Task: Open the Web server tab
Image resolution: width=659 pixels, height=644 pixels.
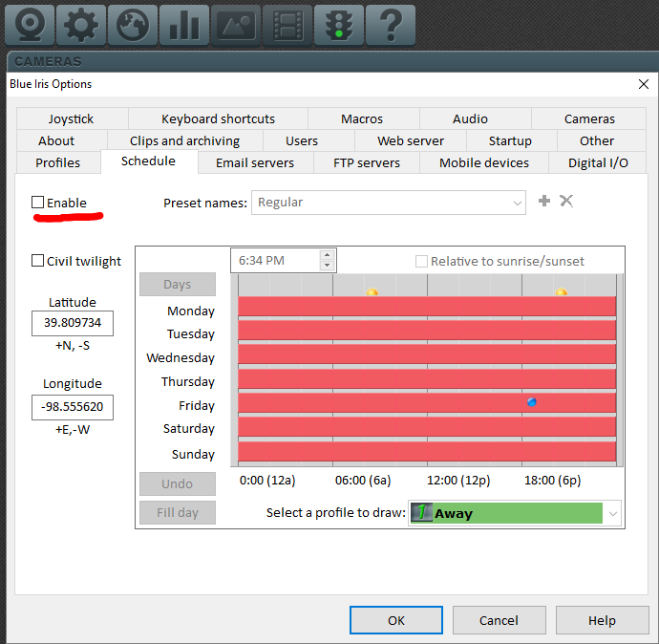Action: coord(411,140)
